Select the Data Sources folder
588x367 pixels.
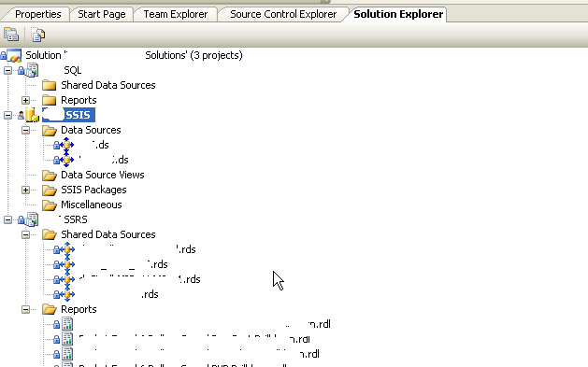[x=91, y=130]
